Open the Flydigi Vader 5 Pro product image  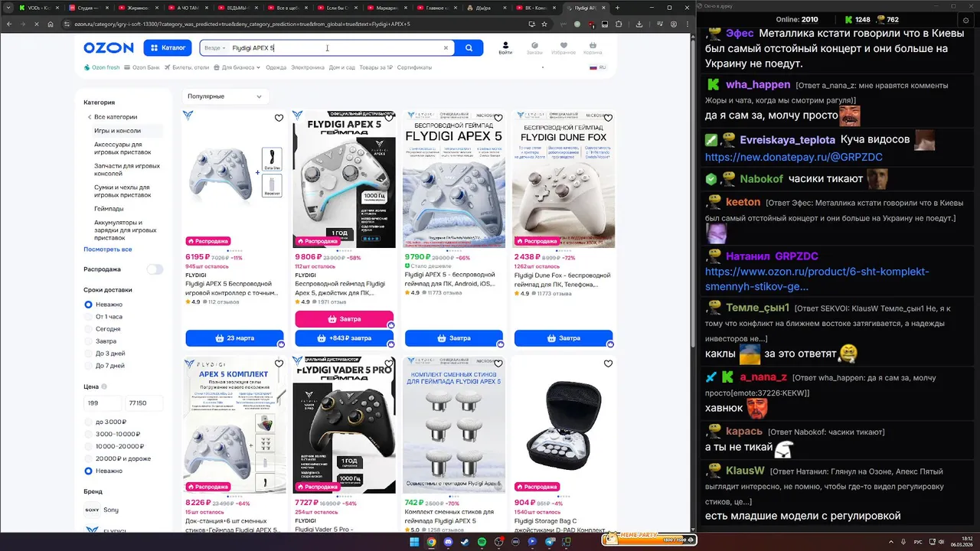tap(345, 424)
